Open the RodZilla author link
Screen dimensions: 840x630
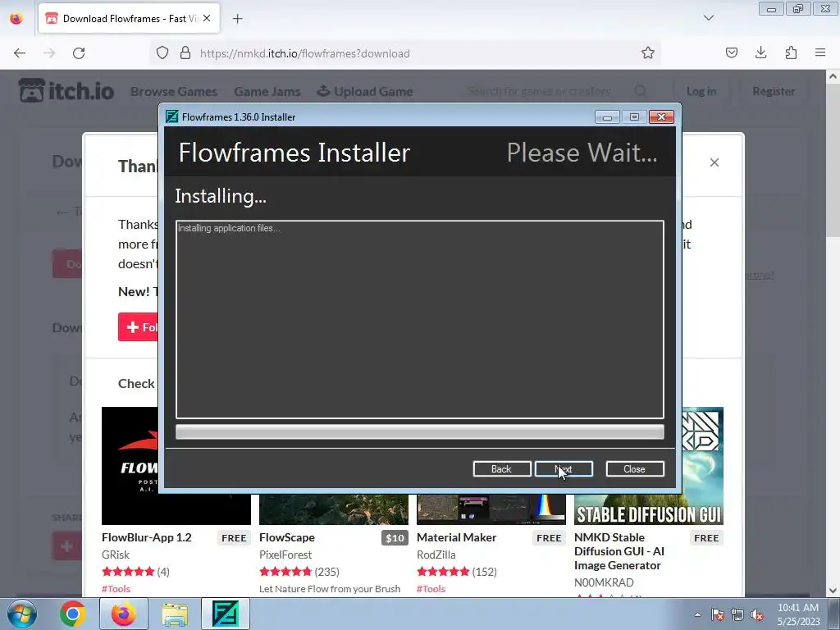436,555
